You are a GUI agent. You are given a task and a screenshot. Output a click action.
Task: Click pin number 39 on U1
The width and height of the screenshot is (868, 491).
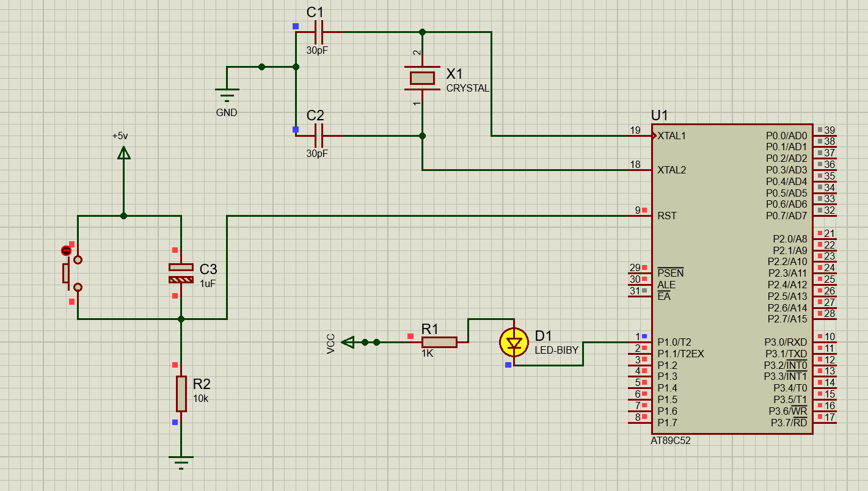coord(830,130)
